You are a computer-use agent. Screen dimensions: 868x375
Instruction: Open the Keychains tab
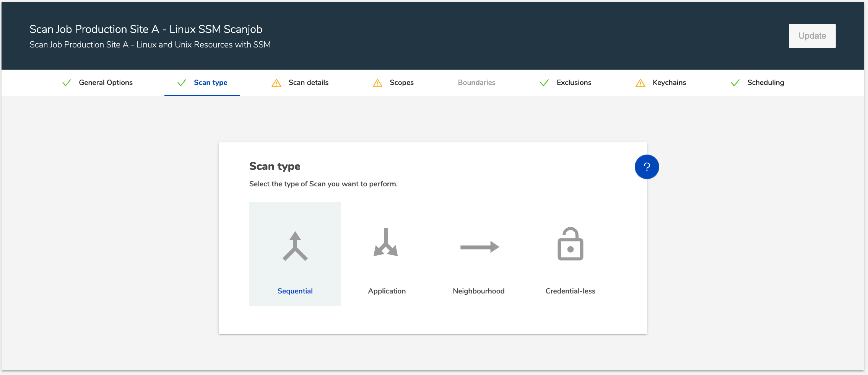click(669, 83)
